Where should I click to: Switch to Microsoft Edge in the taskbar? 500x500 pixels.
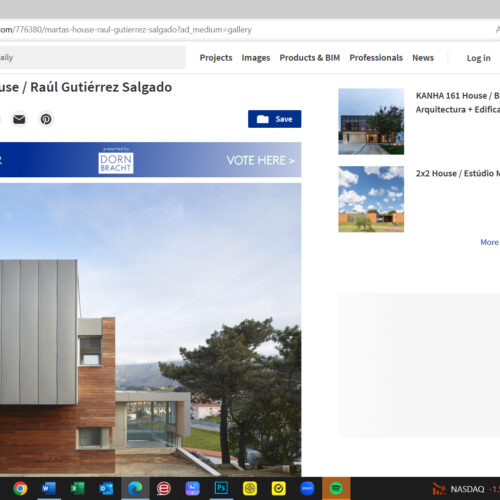135,489
